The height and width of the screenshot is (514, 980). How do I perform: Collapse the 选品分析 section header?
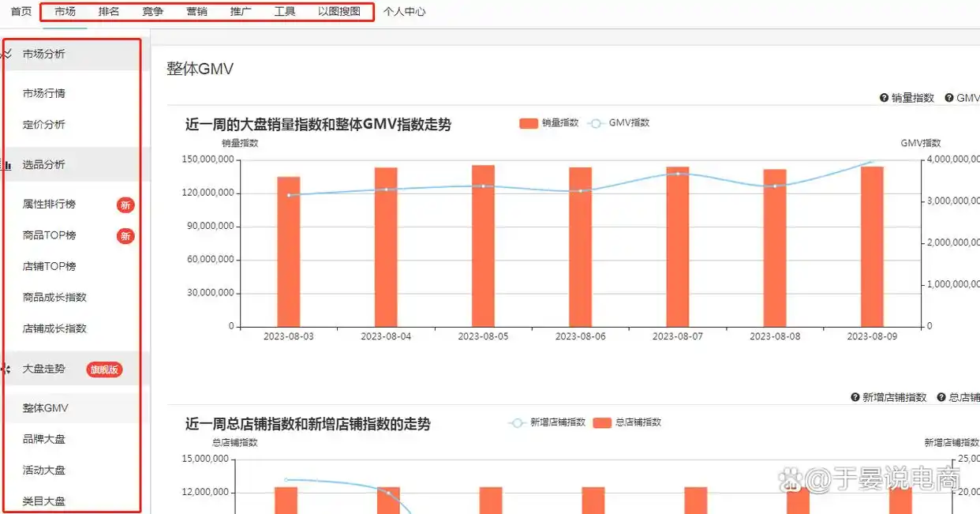coord(44,165)
